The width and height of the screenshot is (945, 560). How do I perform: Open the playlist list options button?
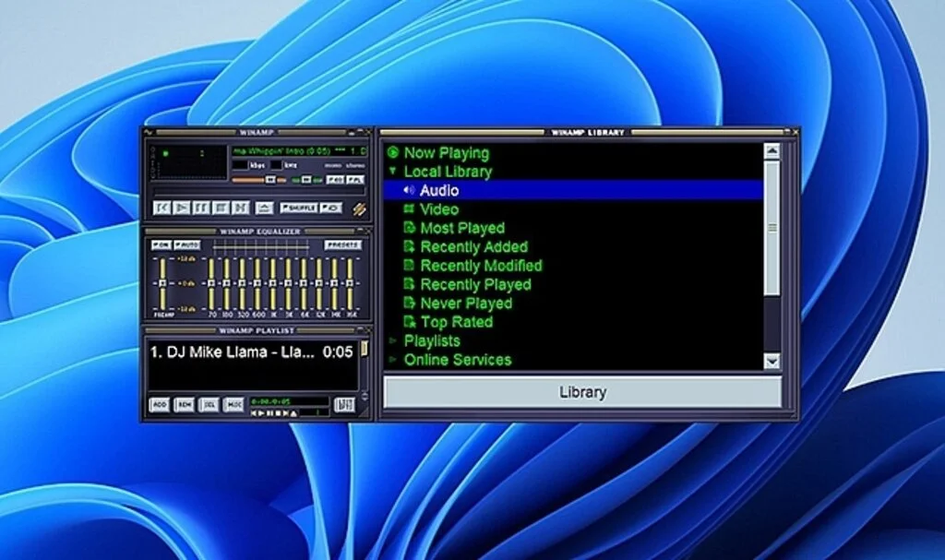[x=344, y=404]
